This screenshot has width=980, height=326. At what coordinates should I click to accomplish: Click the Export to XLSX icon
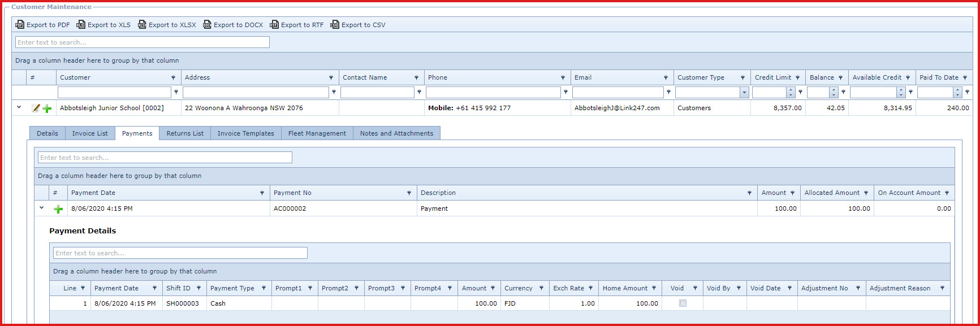coord(143,25)
